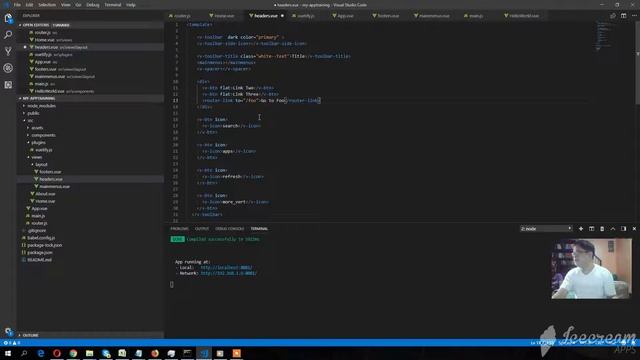Show the Output panel tab

202,229
